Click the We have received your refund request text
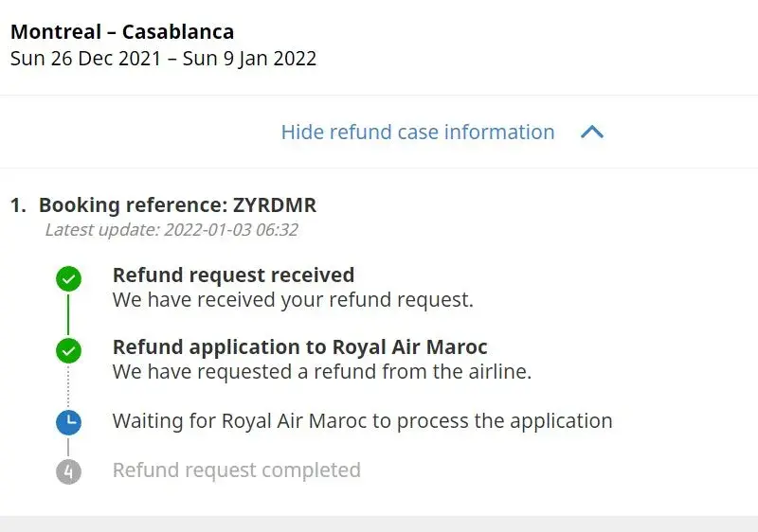This screenshot has width=758, height=532. coord(293,300)
